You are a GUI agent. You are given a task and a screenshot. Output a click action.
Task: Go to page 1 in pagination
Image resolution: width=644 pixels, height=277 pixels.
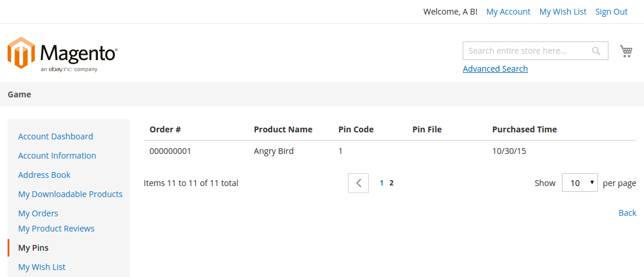(x=382, y=183)
